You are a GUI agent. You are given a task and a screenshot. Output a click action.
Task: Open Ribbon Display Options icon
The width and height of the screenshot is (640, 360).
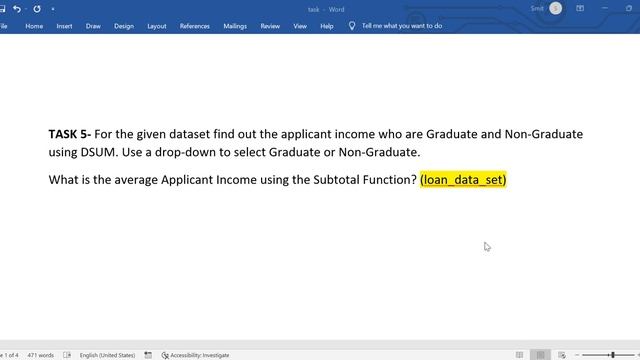click(580, 9)
